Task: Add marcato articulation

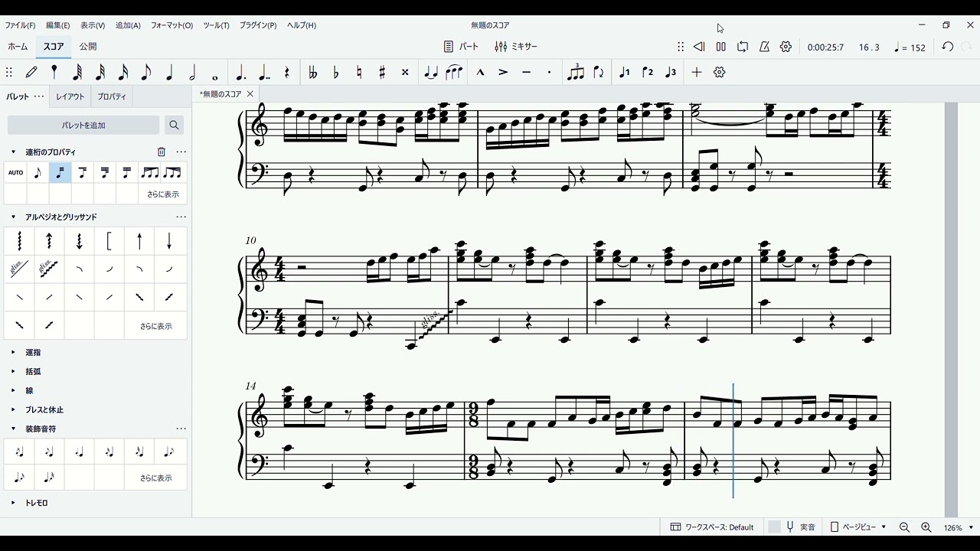Action: click(480, 73)
